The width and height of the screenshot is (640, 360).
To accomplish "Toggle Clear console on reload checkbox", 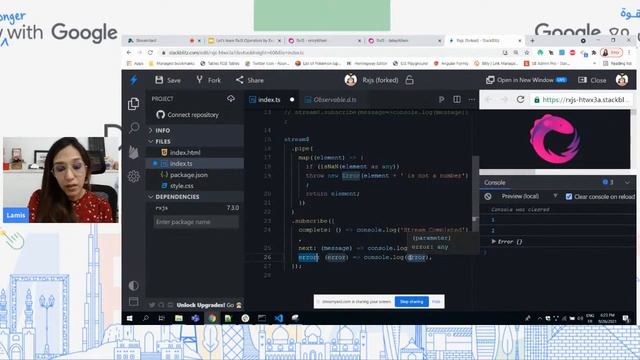I will tap(569, 197).
